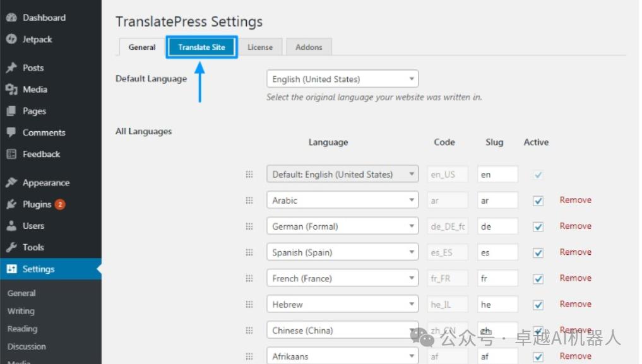Open the Arabic language dropdown
This screenshot has width=642, height=364.
pos(342,201)
